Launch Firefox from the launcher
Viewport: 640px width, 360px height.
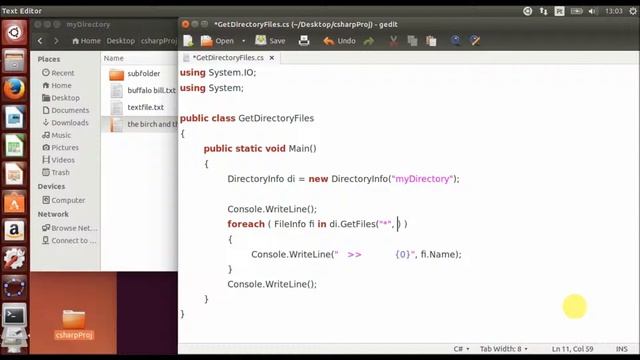14,89
